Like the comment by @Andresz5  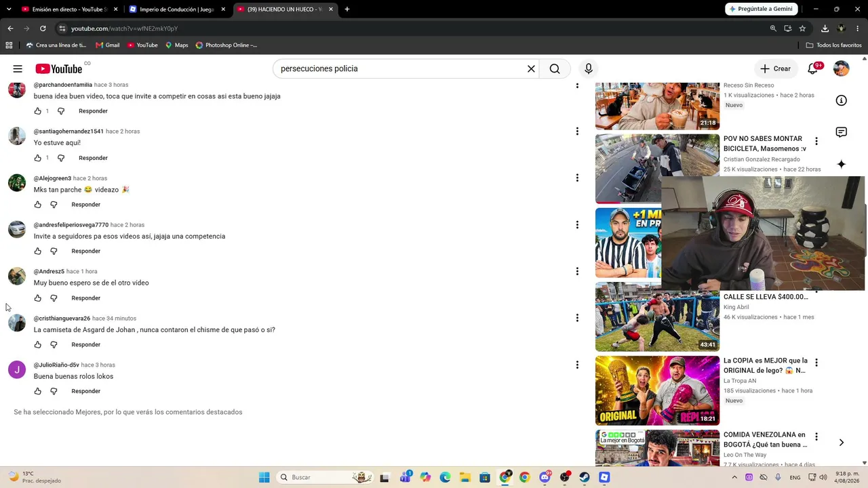[38, 298]
